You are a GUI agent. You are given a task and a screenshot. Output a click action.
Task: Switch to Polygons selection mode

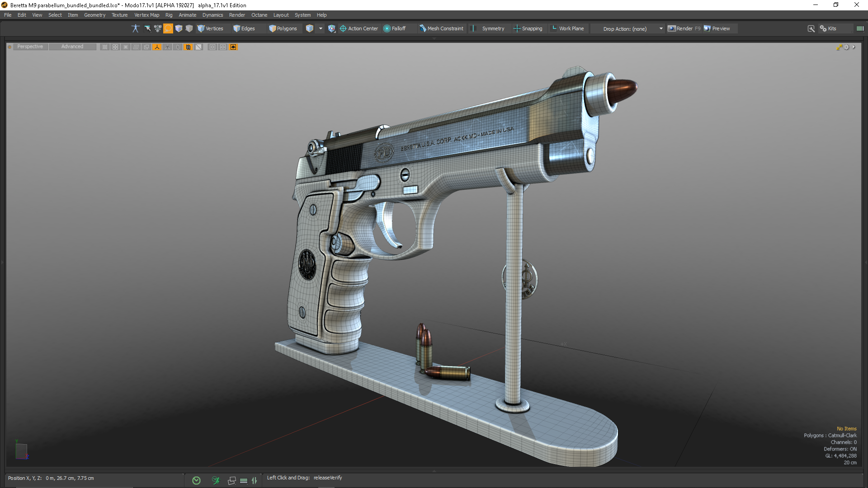[283, 28]
